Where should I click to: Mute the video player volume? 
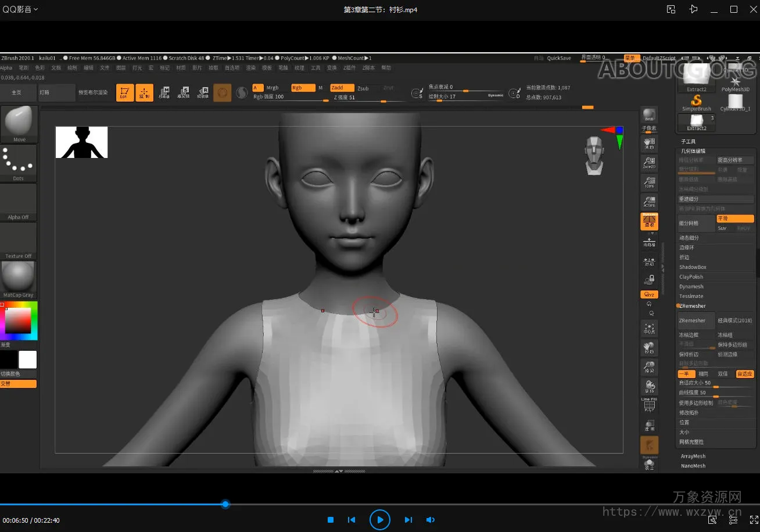pos(431,520)
